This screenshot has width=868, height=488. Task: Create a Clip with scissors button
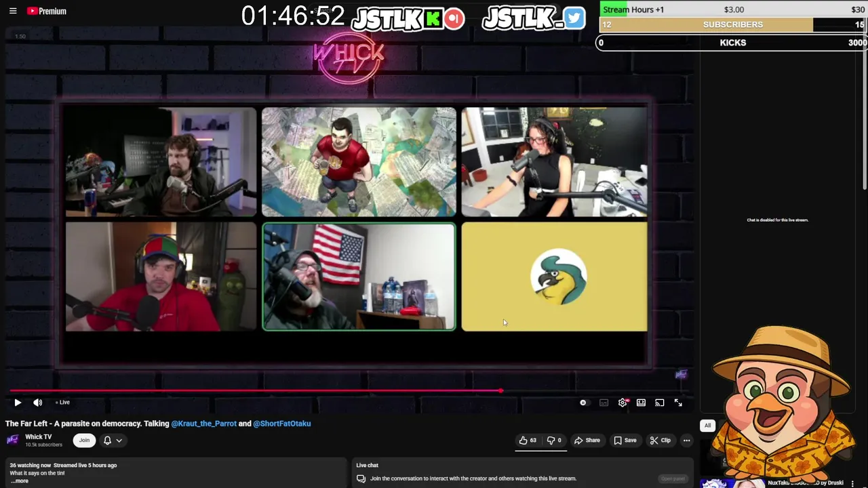(x=660, y=441)
